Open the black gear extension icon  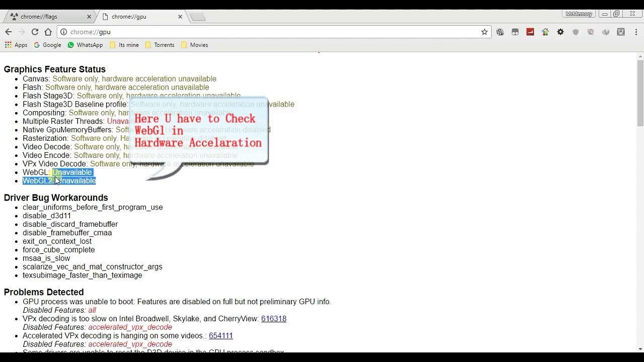click(560, 32)
